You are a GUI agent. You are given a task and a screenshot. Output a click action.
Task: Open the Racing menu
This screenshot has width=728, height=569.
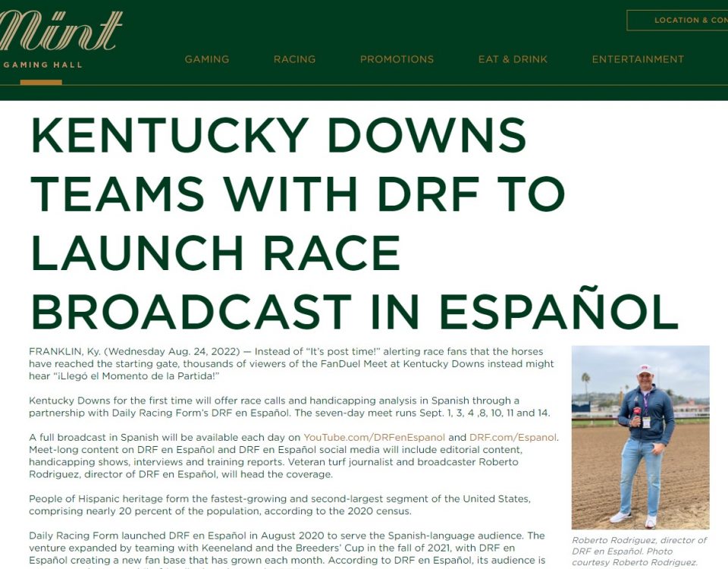coord(294,59)
